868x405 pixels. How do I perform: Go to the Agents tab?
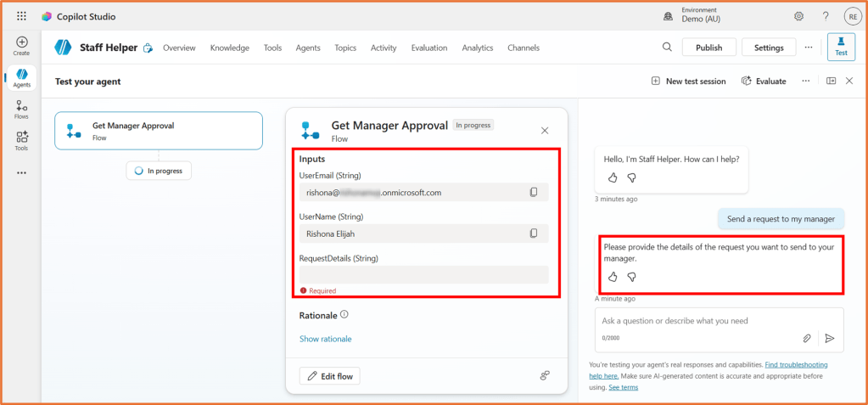[x=308, y=48]
